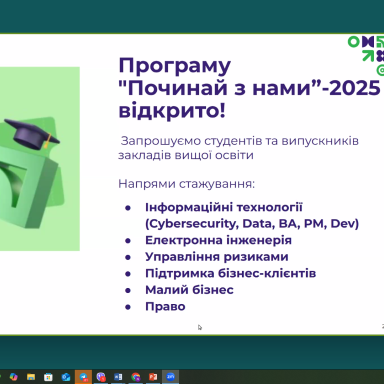Open Chrome from the taskbar
Screen dimensions: 384x384
[136, 377]
